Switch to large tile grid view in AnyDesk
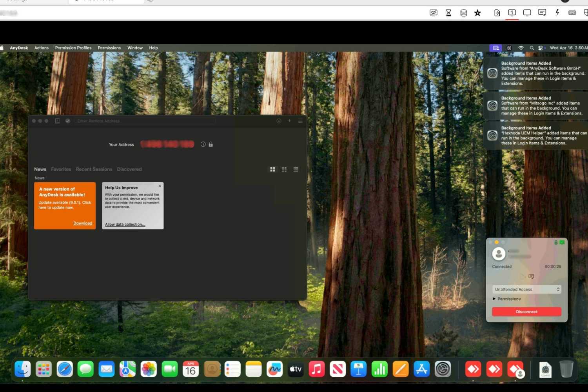Viewport: 588px width, 392px height. tap(272, 169)
